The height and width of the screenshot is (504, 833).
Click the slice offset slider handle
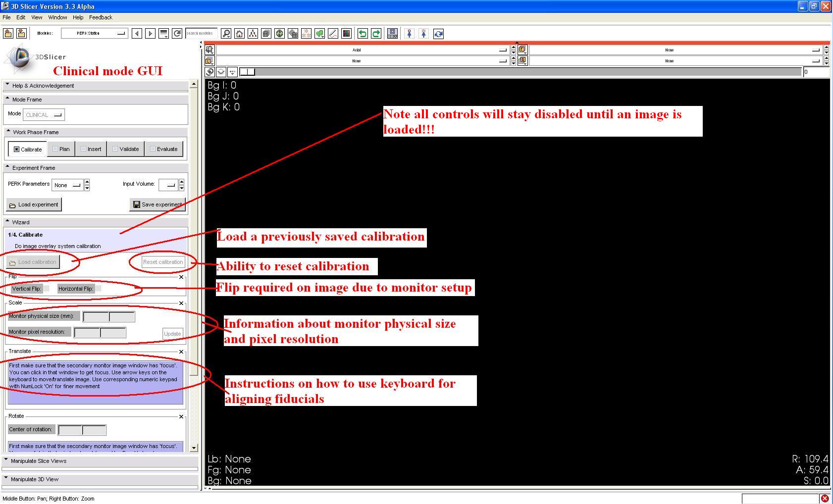(247, 72)
